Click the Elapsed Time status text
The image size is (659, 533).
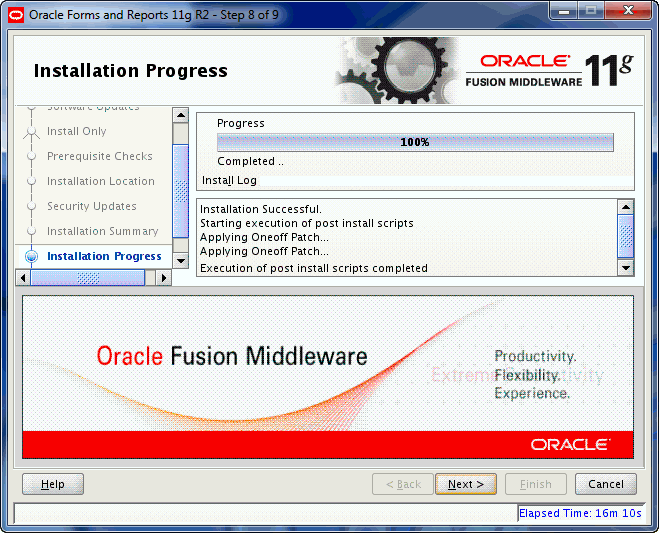580,513
